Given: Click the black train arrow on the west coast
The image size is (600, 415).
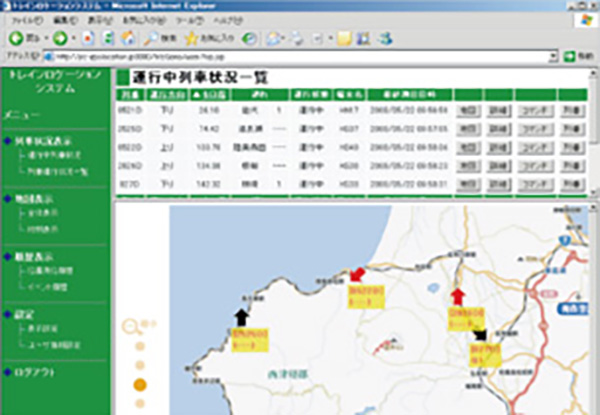Looking at the screenshot, I should 241,317.
